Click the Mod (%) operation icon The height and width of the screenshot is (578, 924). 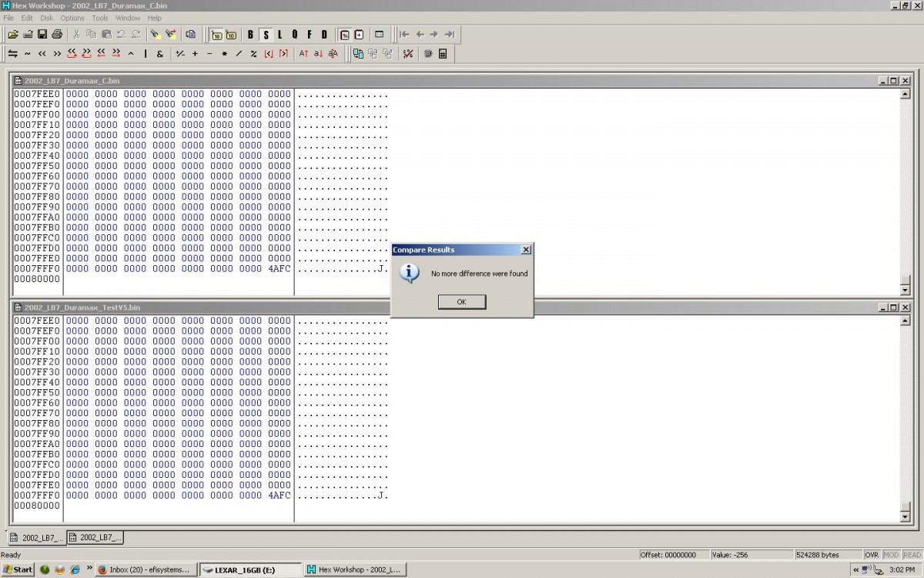253,54
